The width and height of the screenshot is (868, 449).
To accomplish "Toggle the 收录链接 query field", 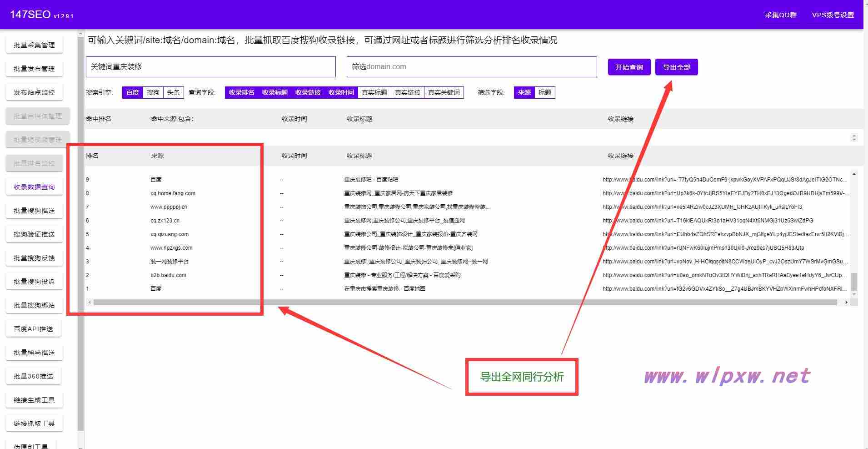I will [308, 92].
